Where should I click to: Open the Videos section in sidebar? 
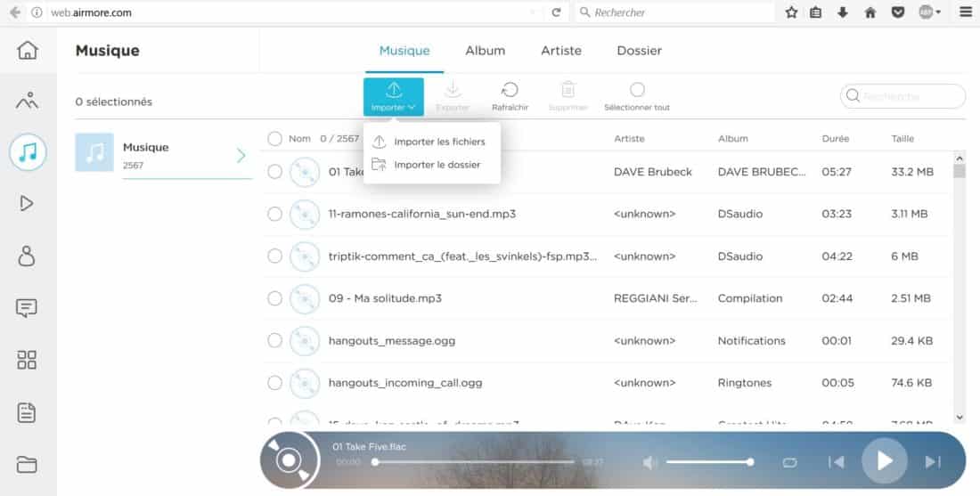pyautogui.click(x=27, y=204)
